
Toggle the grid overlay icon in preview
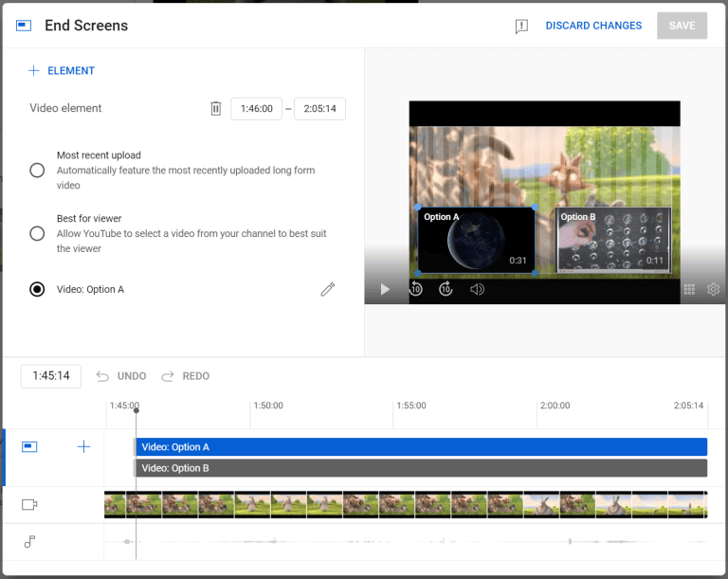[x=689, y=289]
